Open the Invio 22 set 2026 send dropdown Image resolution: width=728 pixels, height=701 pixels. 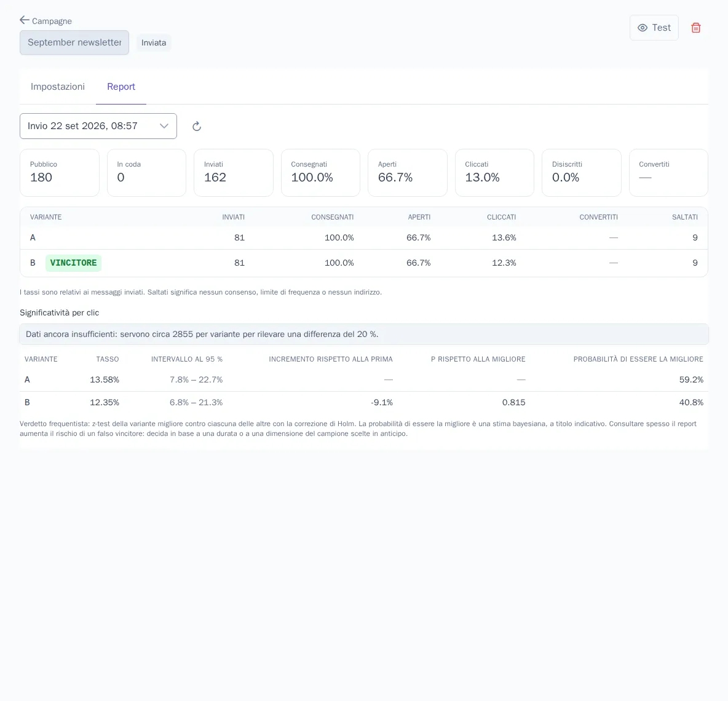(x=98, y=126)
